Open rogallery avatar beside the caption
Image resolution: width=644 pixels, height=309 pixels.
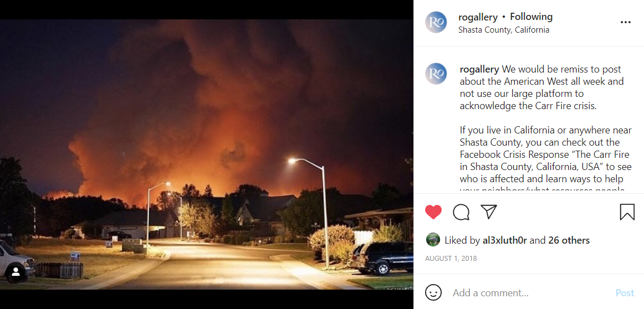point(436,74)
